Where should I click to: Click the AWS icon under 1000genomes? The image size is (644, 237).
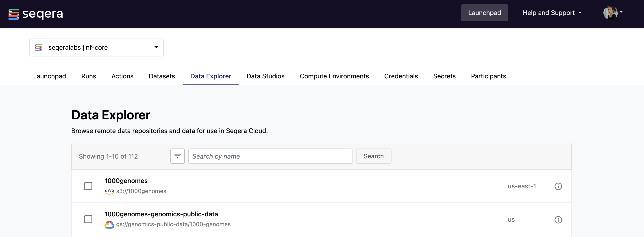pos(109,191)
